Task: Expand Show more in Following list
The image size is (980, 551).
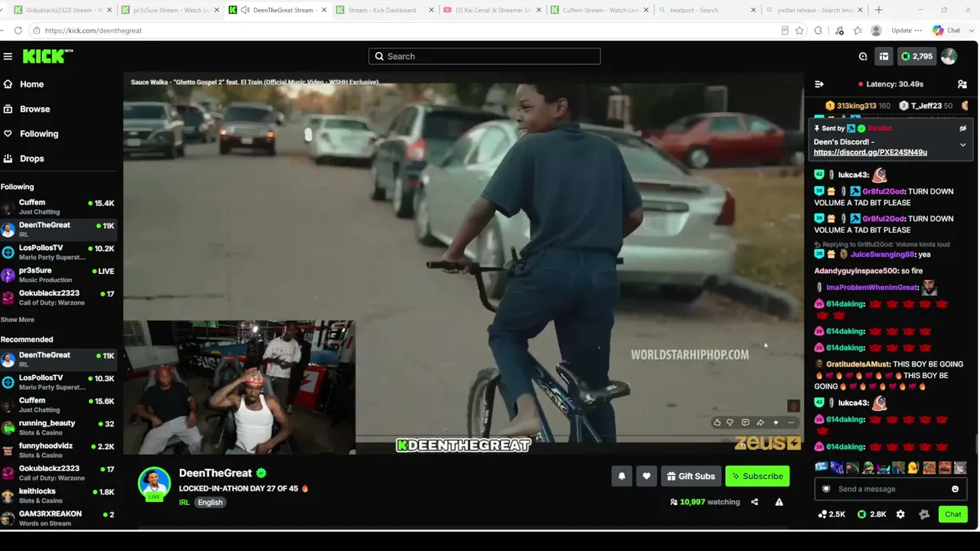Action: coord(17,320)
